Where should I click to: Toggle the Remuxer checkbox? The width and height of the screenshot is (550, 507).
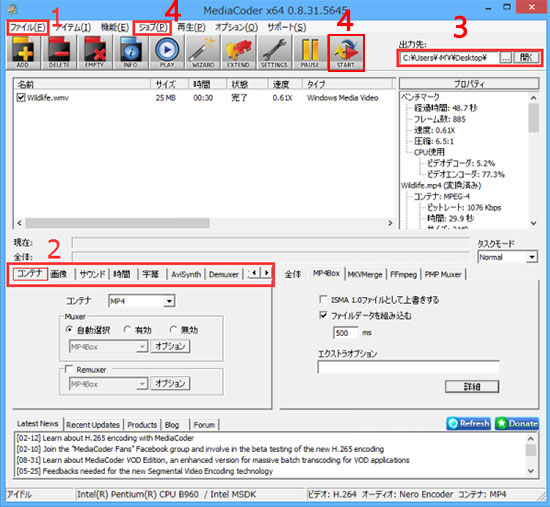click(x=69, y=369)
